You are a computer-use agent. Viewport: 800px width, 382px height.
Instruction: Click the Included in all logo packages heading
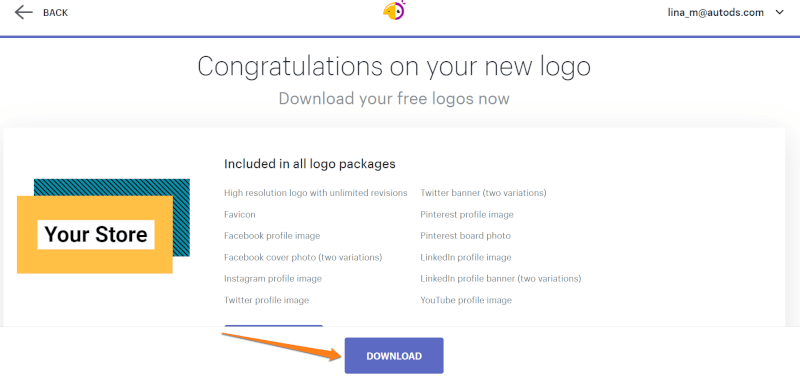click(310, 164)
